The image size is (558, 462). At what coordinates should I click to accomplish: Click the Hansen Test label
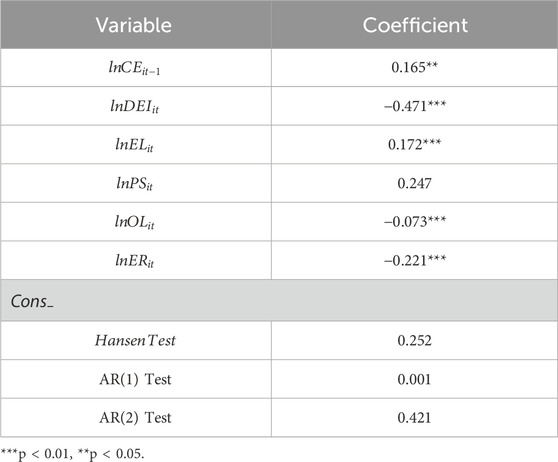click(135, 340)
